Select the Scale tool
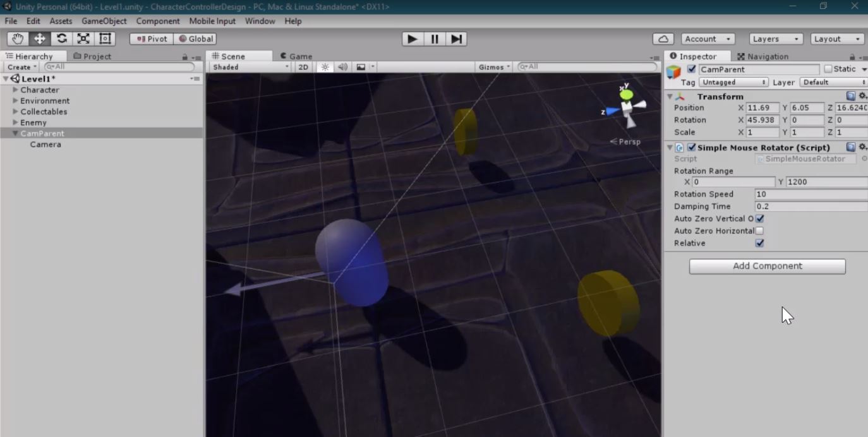 point(83,39)
